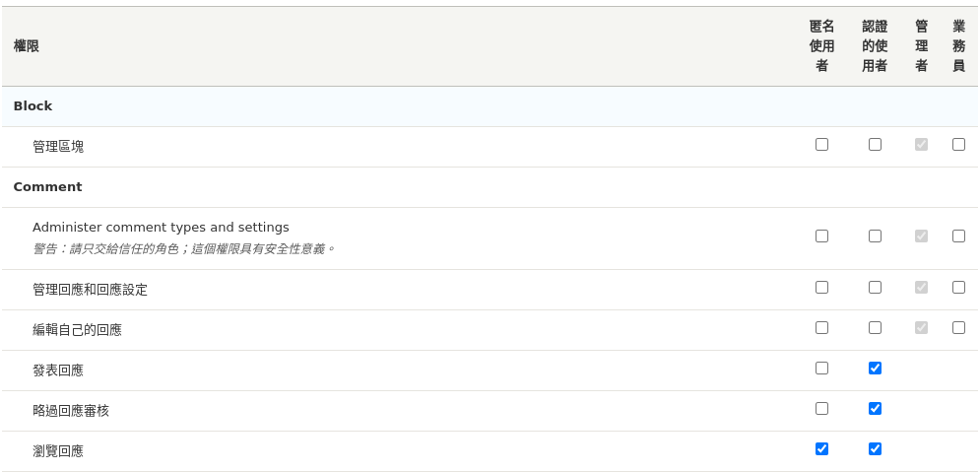Disable 略過回應審核 for 認證的使用者

click(x=875, y=408)
